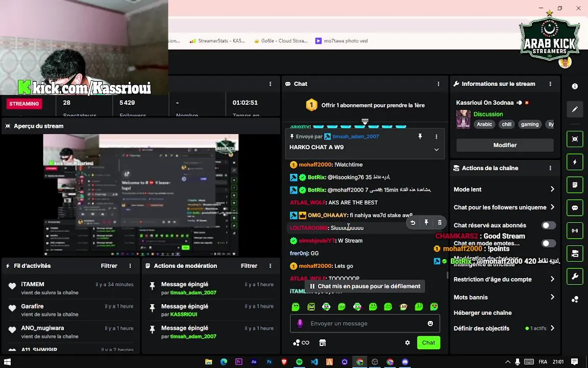The height and width of the screenshot is (368, 588).
Task: Open Informations sur le stream three-dot menu
Action: point(550,84)
